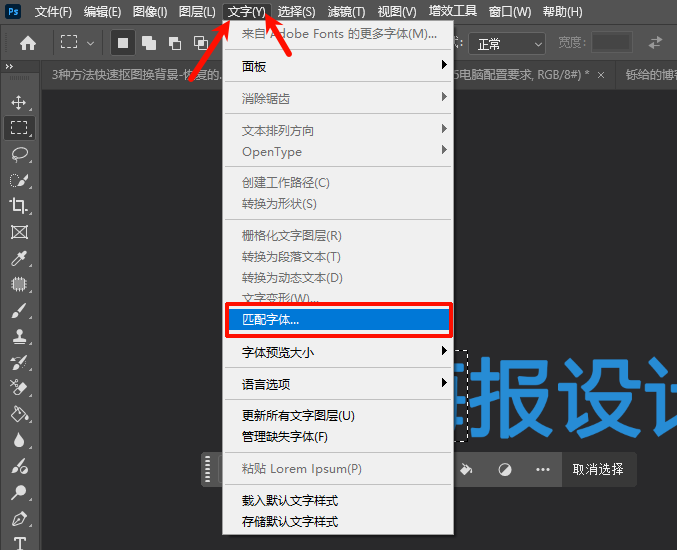Image resolution: width=677 pixels, height=550 pixels.
Task: Close the 电脑配置要求 document tab
Action: click(601, 75)
